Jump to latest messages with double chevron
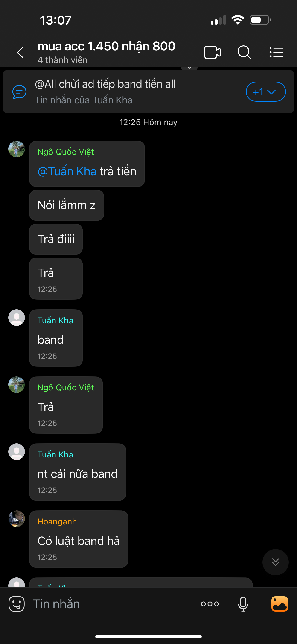Image resolution: width=297 pixels, height=644 pixels. pos(276,562)
